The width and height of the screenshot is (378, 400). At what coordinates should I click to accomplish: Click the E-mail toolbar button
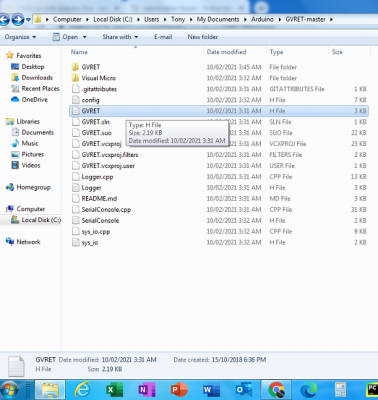163,37
